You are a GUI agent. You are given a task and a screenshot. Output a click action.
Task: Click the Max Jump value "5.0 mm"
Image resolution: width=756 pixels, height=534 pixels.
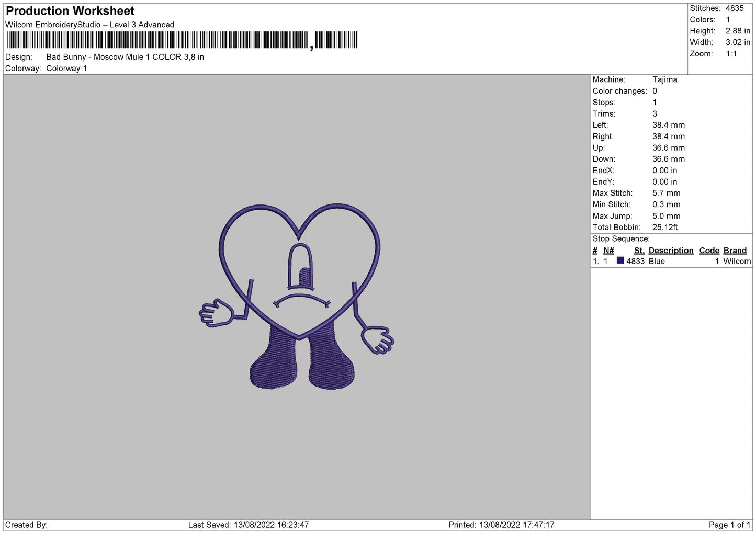coord(667,216)
